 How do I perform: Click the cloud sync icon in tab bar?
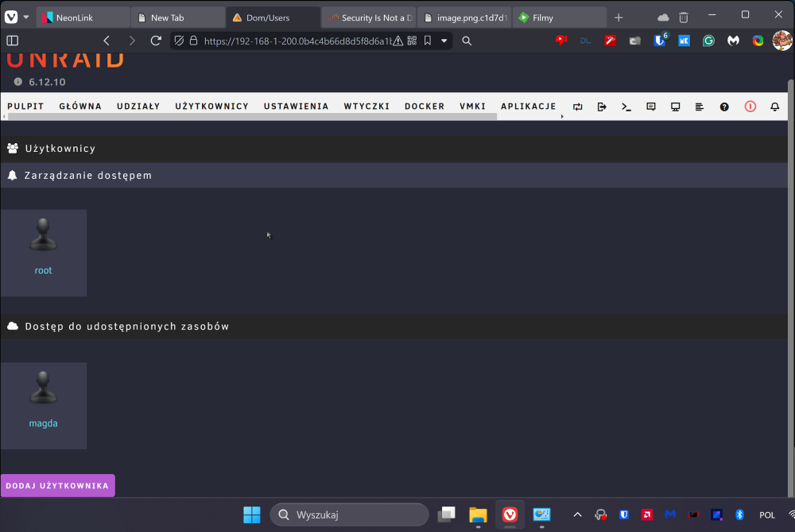pyautogui.click(x=663, y=17)
